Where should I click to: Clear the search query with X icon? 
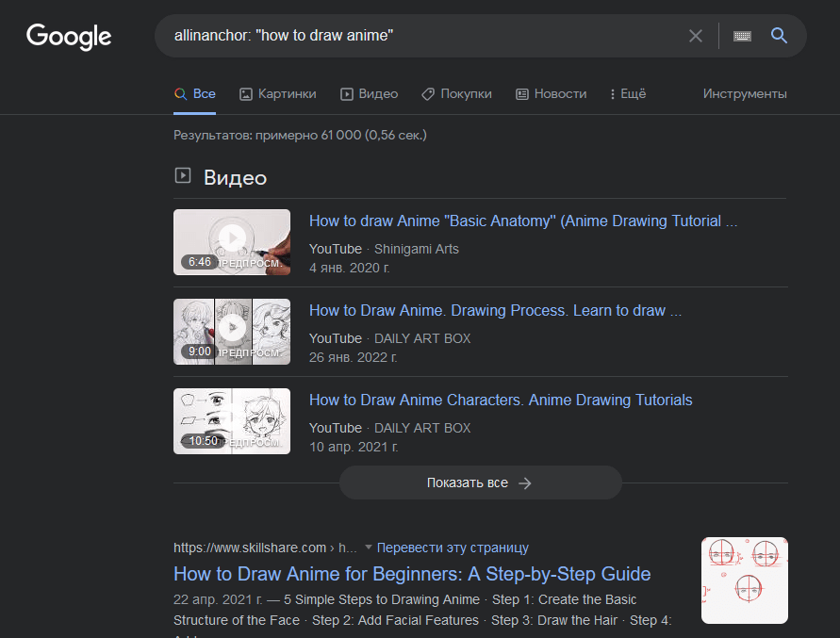point(696,36)
